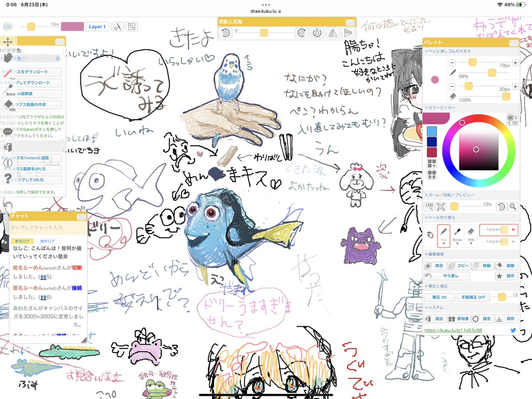
Task: Flip canvas horizontally with mirror triangle icon
Action: (x=332, y=33)
